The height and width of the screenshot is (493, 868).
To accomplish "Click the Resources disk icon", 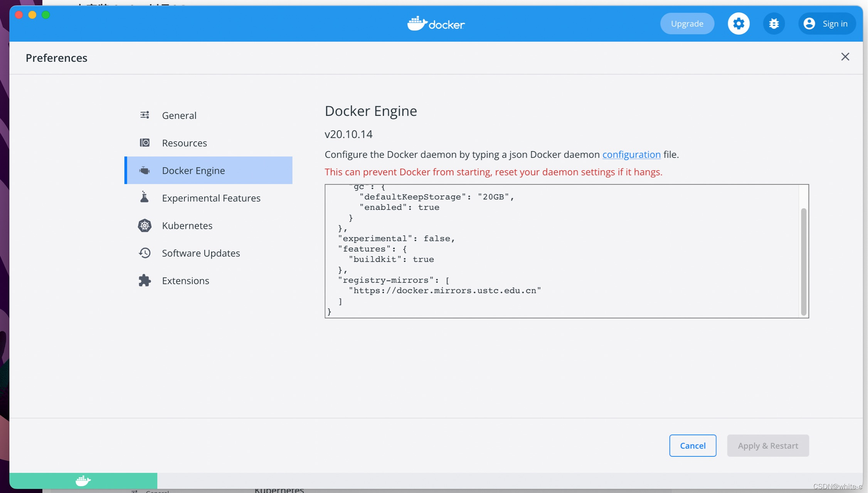I will tap(145, 143).
